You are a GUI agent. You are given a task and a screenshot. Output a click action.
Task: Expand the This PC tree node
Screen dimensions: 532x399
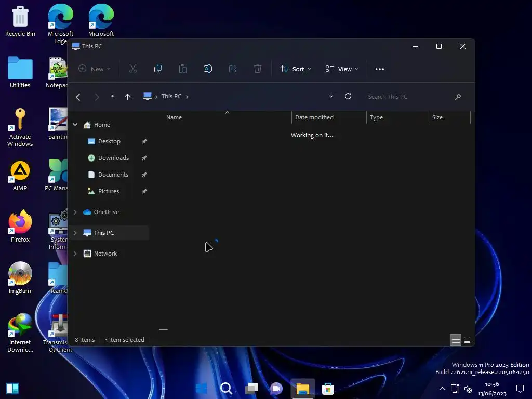pyautogui.click(x=75, y=233)
